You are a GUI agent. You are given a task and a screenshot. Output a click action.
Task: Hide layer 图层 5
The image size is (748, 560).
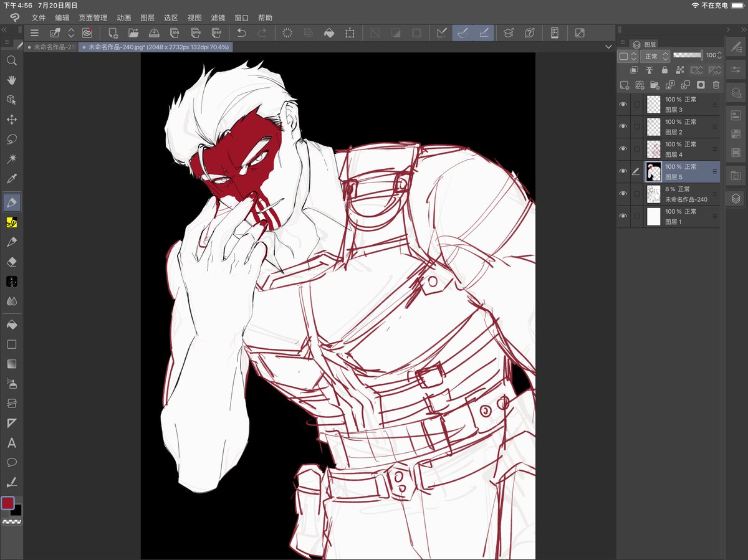pos(623,172)
